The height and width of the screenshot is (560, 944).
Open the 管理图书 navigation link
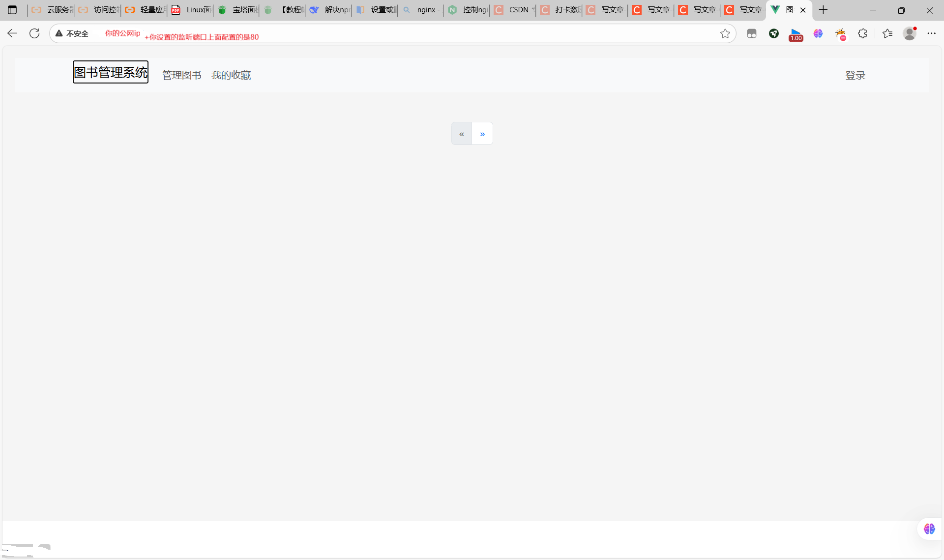[x=181, y=75]
